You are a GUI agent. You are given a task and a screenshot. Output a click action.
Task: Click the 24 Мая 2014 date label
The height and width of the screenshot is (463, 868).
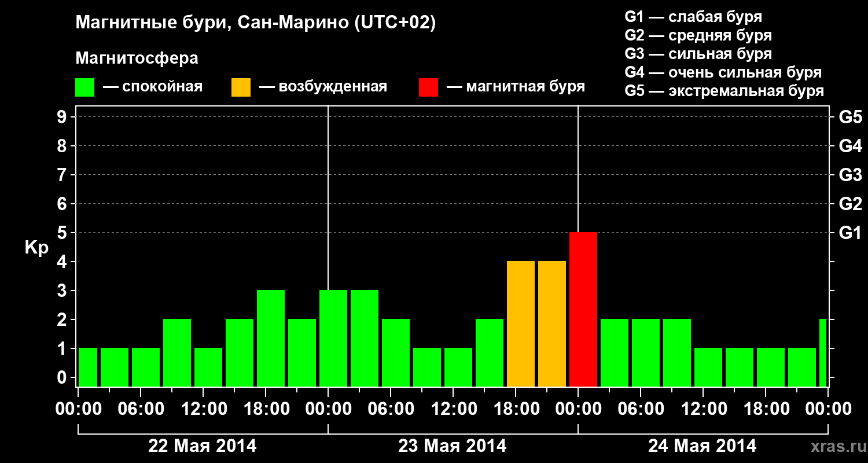pos(702,446)
